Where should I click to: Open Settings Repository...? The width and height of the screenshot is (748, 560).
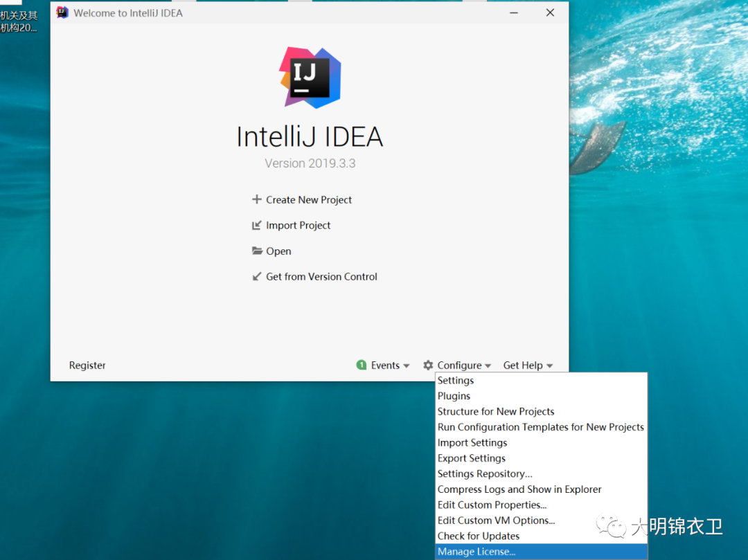point(542,473)
